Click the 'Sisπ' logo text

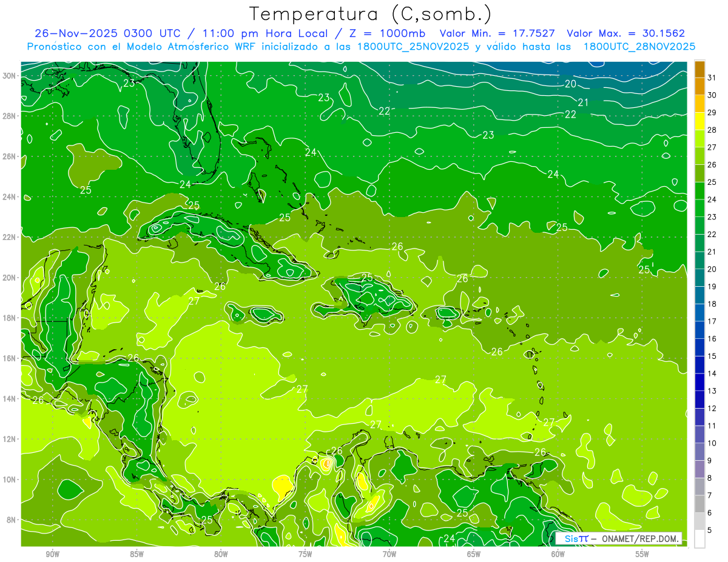[576, 538]
